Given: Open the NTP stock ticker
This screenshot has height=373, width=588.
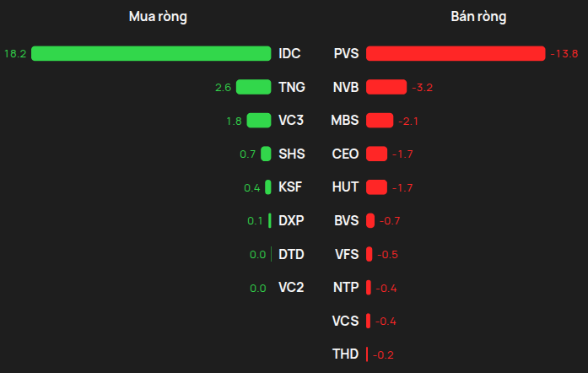Looking at the screenshot, I should [x=346, y=288].
